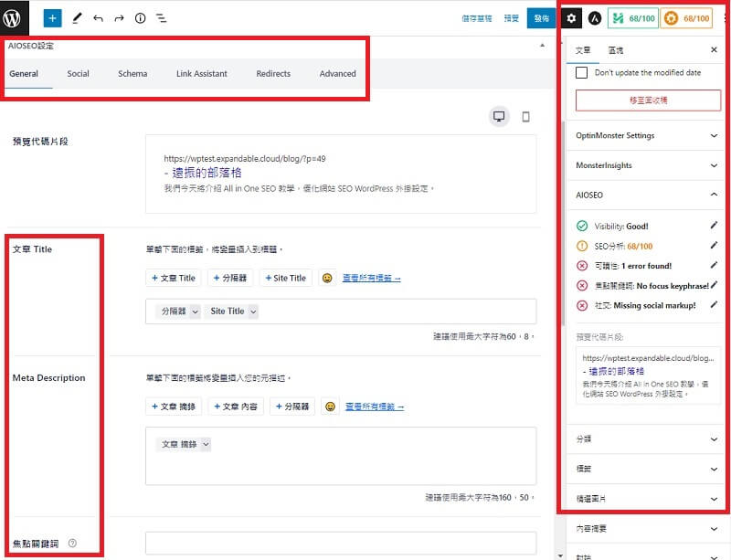Click the green 68/100 score badge
731x560 pixels.
pyautogui.click(x=632, y=18)
